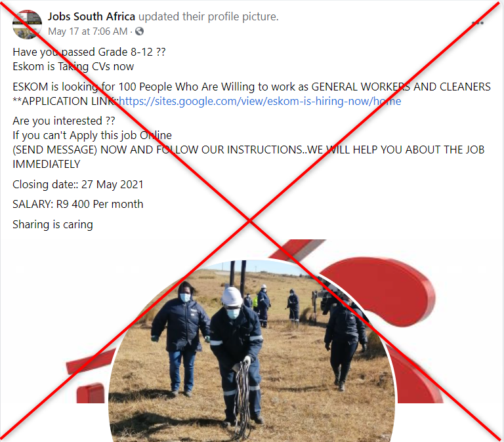Click the 'Closing date: 27 May 2021' line
The height and width of the screenshot is (442, 504).
pyautogui.click(x=78, y=184)
